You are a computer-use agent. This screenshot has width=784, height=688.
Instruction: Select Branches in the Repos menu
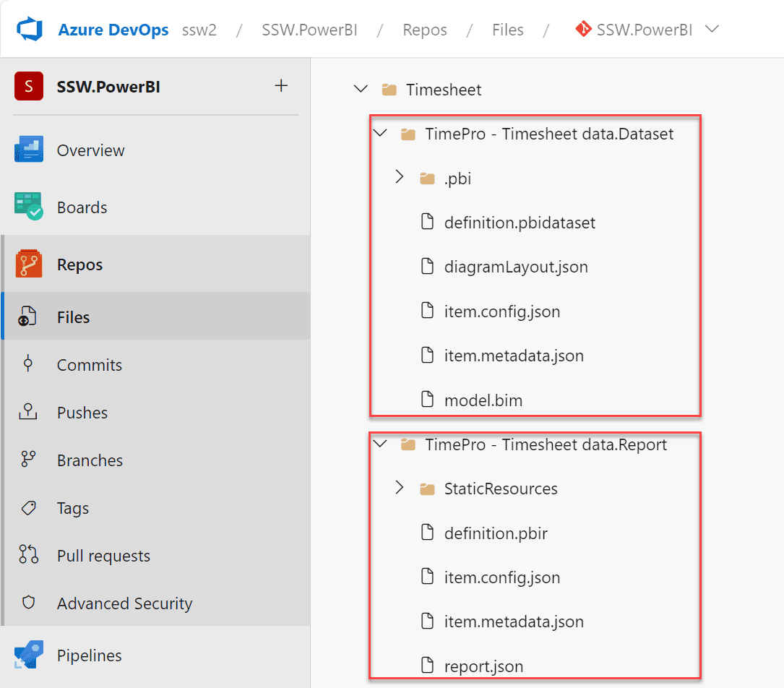pyautogui.click(x=90, y=460)
